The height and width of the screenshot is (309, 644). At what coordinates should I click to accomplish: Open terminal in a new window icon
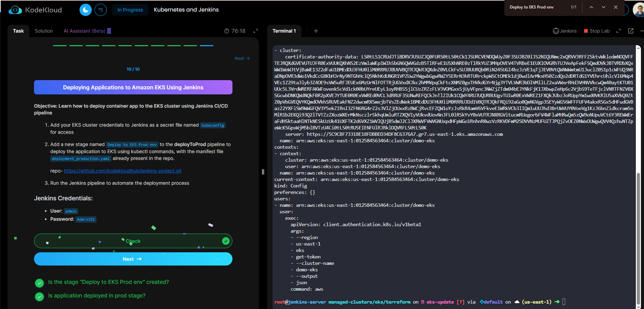coord(631,31)
